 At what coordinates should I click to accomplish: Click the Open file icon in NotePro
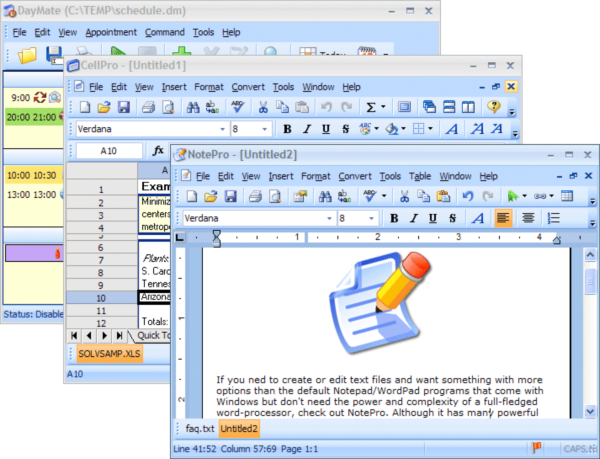coord(210,197)
